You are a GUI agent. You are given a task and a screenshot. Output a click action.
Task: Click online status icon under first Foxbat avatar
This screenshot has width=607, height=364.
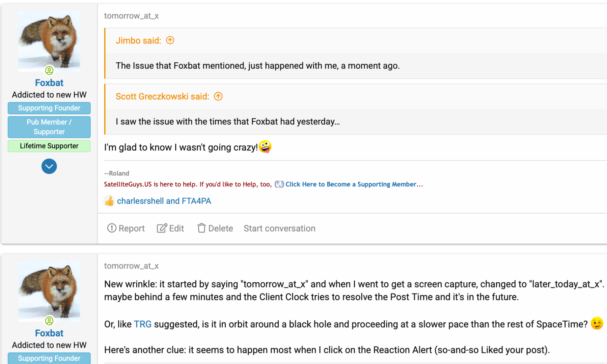click(x=49, y=70)
